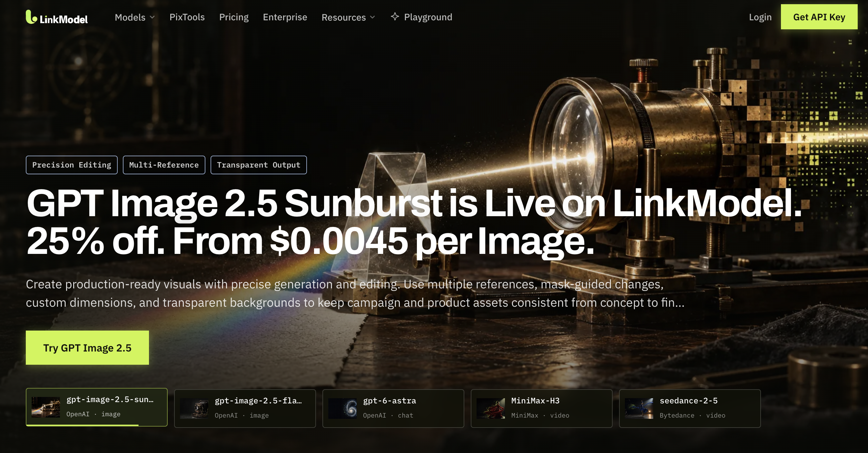Click the gpt-image-2.5-sun… thumbnail image
Image resolution: width=868 pixels, height=453 pixels.
[x=46, y=407]
